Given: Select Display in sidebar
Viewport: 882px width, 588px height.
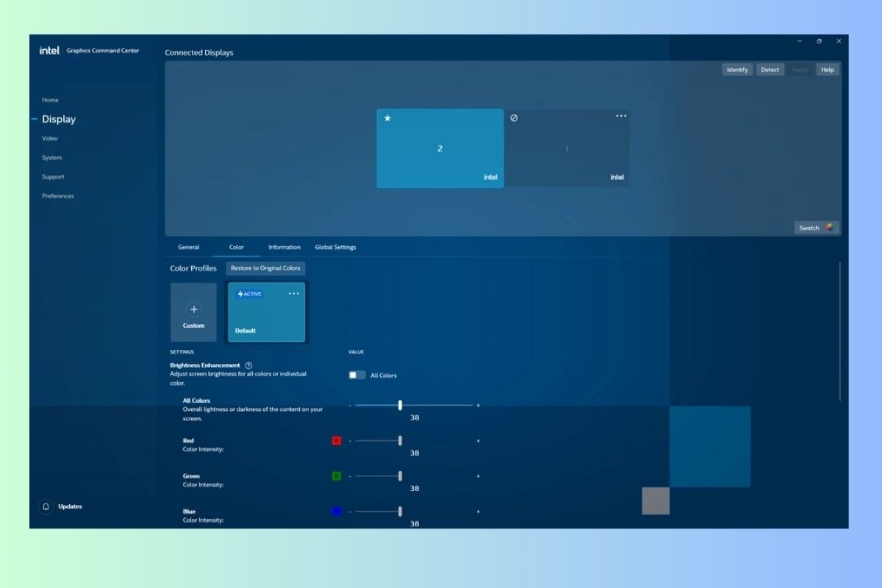Looking at the screenshot, I should (59, 119).
